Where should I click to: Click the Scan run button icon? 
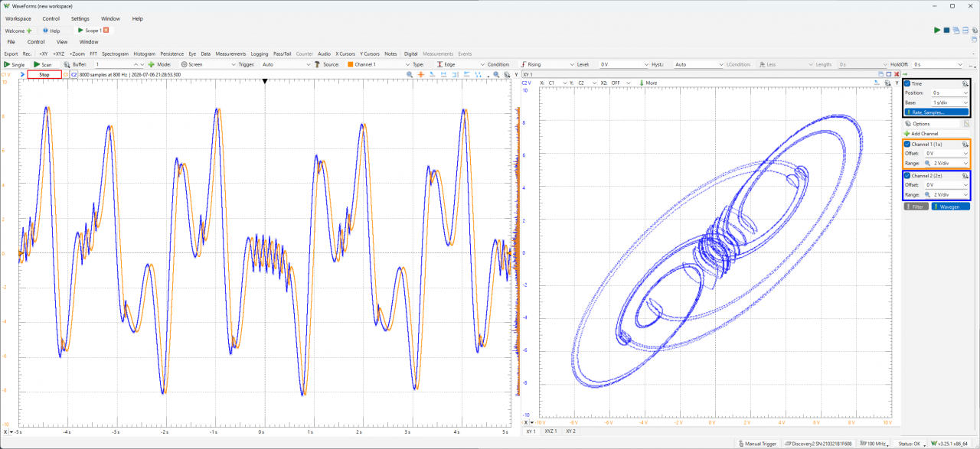click(x=37, y=64)
